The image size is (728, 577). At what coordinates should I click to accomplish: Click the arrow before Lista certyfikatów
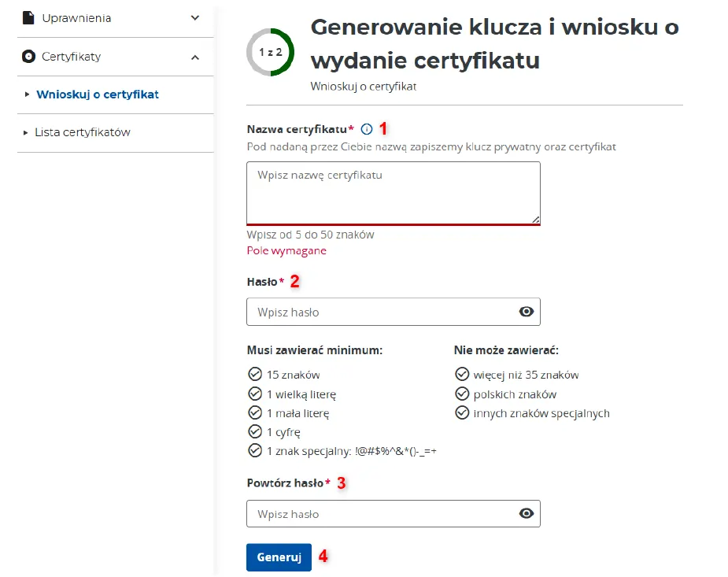pos(26,133)
